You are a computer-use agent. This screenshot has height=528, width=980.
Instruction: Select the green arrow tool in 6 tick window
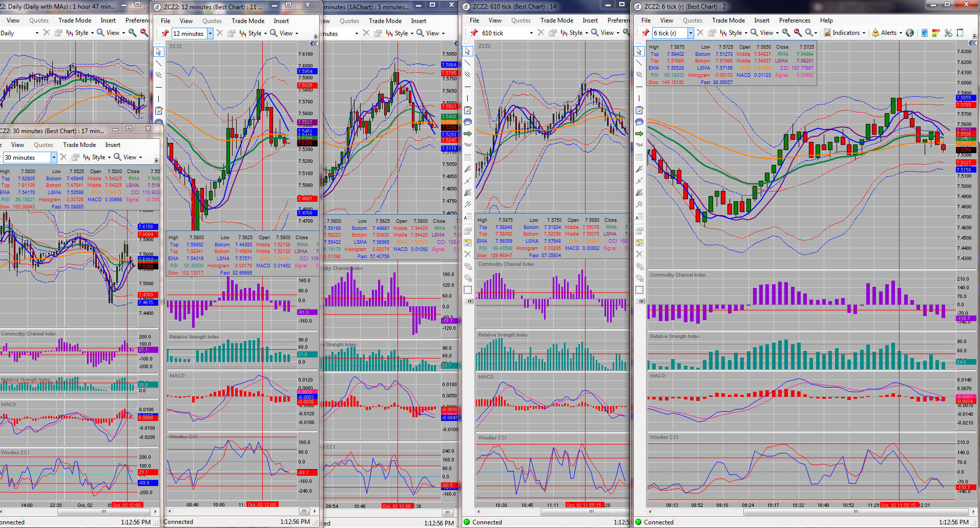pos(639,134)
